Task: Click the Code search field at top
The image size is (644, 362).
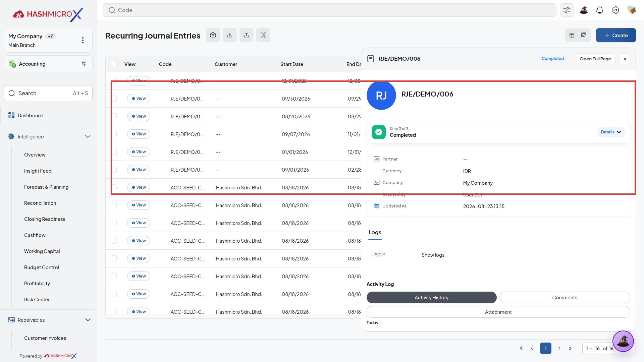Action: 329,10
